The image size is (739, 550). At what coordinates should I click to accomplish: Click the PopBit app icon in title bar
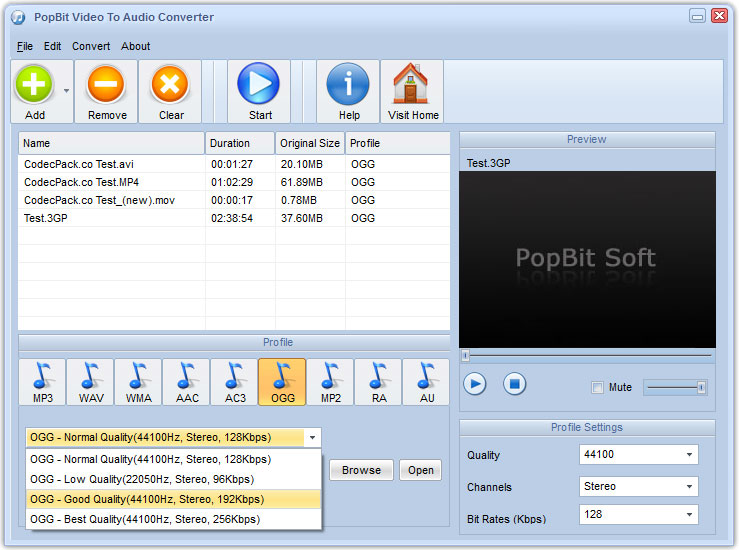18,17
